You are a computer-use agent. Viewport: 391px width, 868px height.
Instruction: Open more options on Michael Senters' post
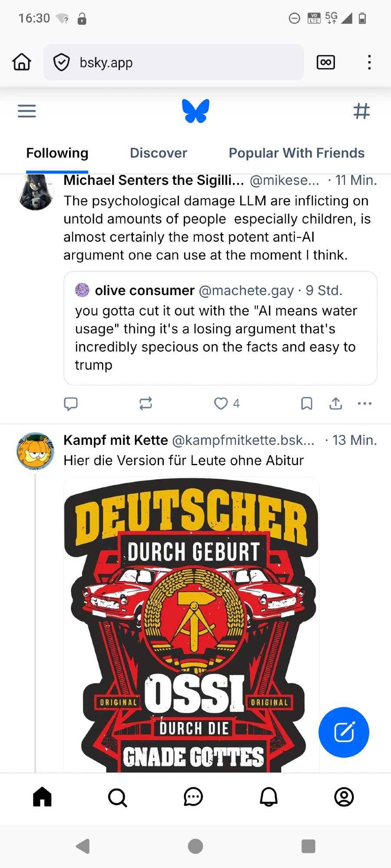364,404
